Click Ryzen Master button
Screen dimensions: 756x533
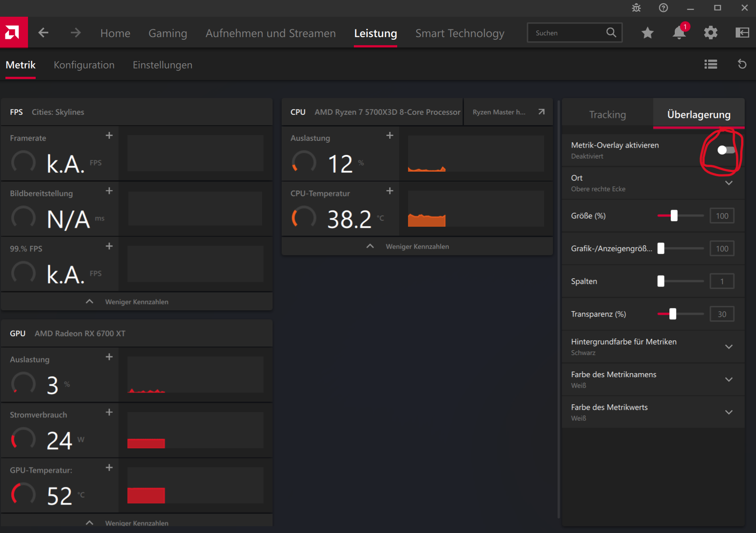(x=508, y=112)
